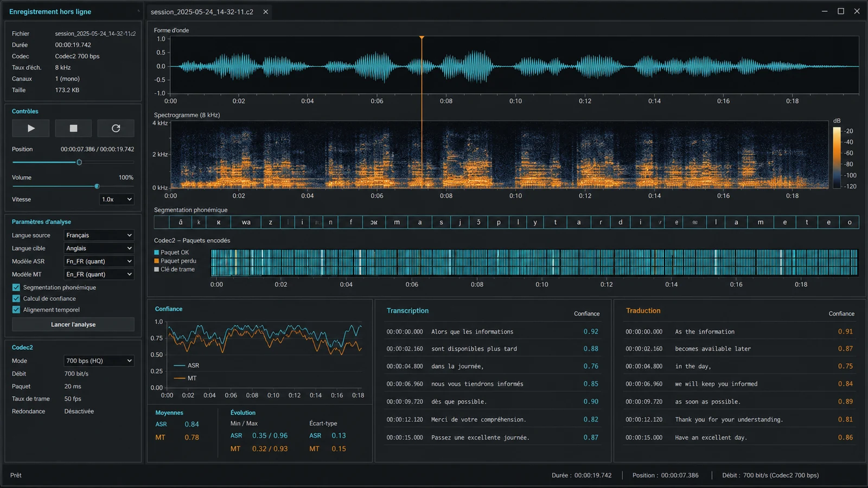Viewport: 868px width, 488px height.
Task: Select transcription line 'sont disponibles plus tard'
Action: click(x=493, y=349)
